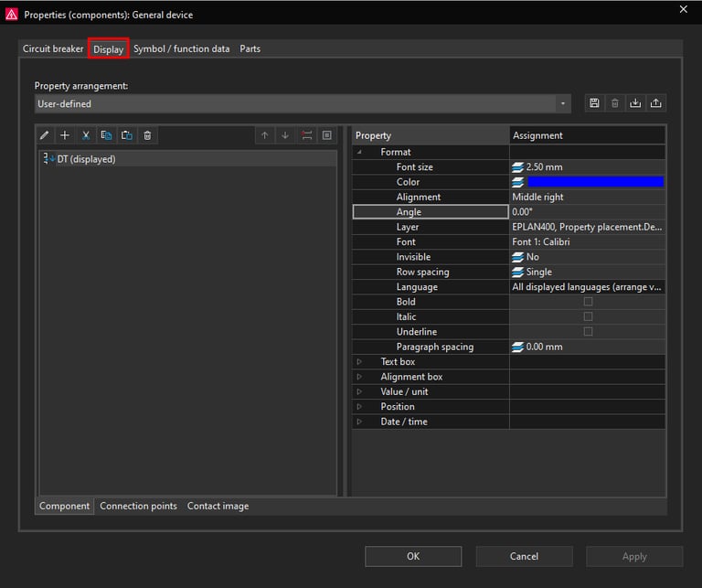Collapse the Format section
This screenshot has width=702, height=588.
[x=359, y=153]
